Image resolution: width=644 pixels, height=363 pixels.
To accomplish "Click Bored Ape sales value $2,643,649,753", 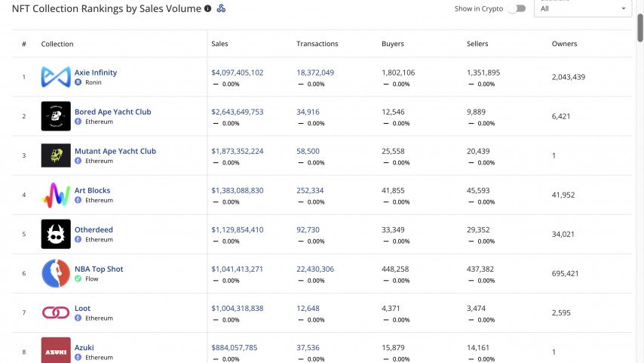I will tap(238, 112).
